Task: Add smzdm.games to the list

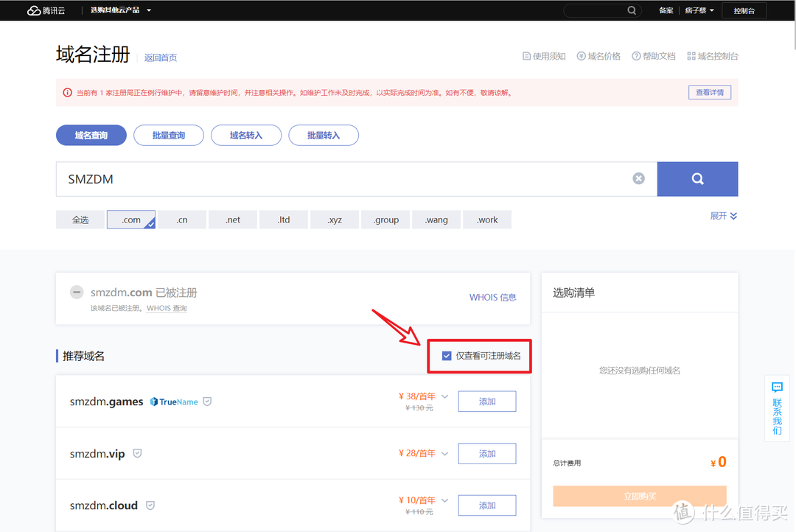Action: click(x=487, y=402)
